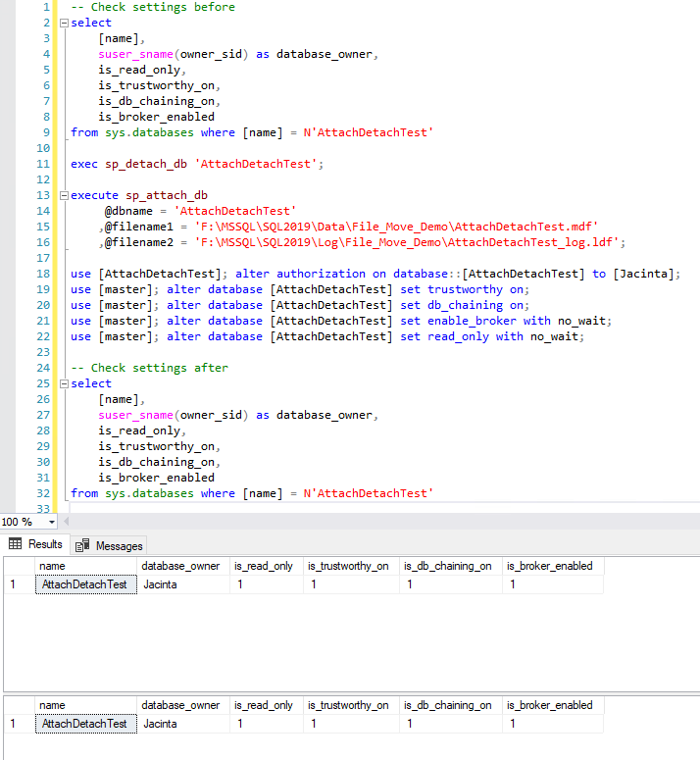
Task: Click database_owner header in top results grid
Action: 183,566
